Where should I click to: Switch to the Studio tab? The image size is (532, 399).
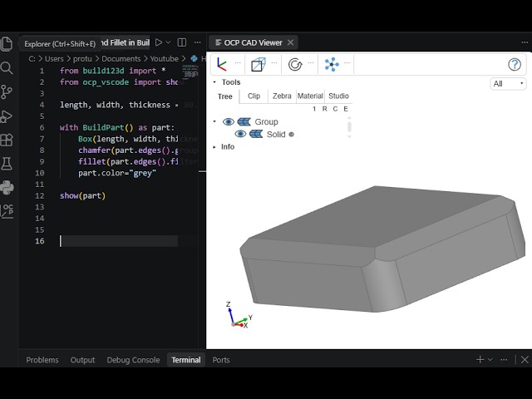338,96
